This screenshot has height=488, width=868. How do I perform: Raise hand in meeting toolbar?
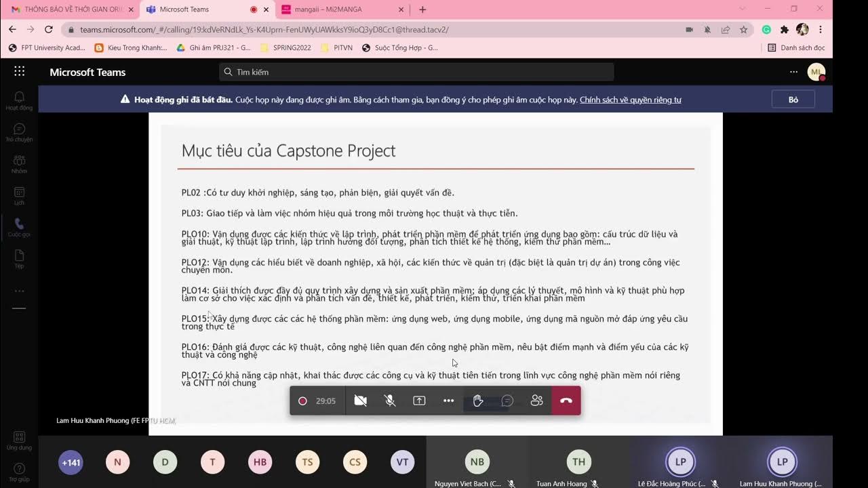(x=478, y=401)
